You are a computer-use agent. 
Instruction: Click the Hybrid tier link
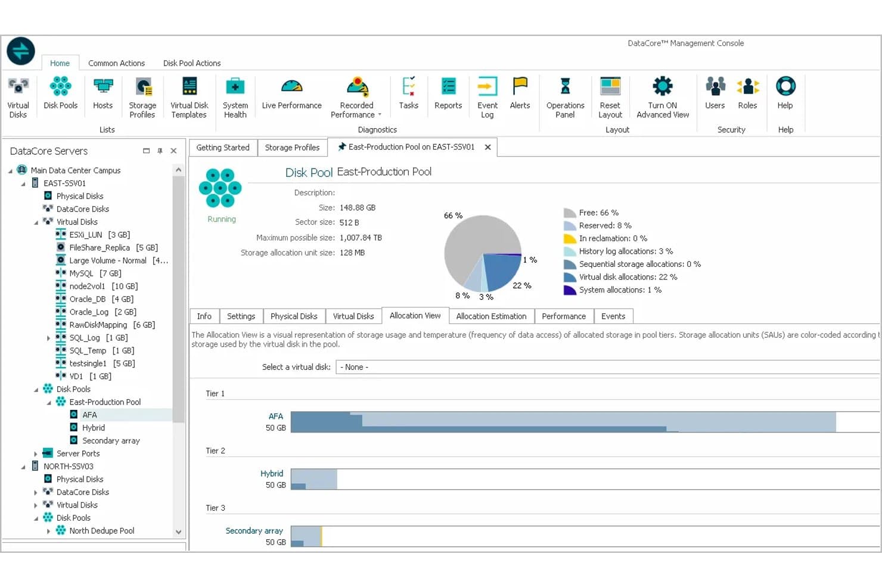coord(272,474)
